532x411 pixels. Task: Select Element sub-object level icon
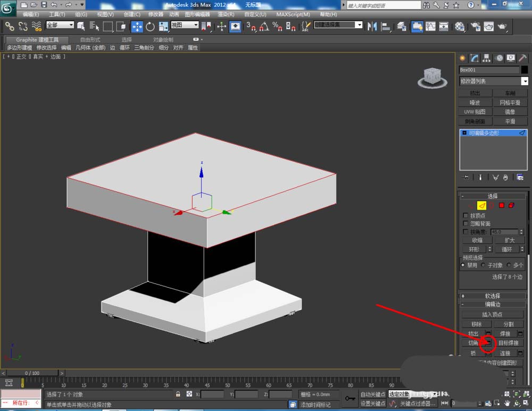coord(511,205)
